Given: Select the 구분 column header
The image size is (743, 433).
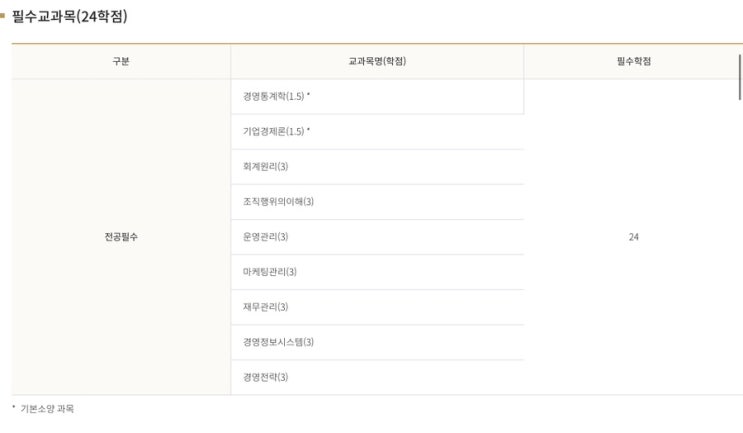Looking at the screenshot, I should coord(121,62).
